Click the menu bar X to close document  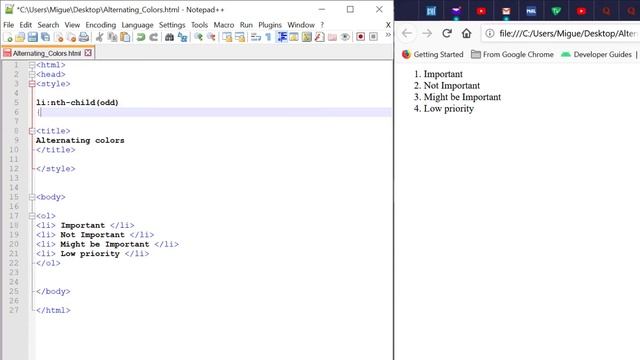pos(388,25)
